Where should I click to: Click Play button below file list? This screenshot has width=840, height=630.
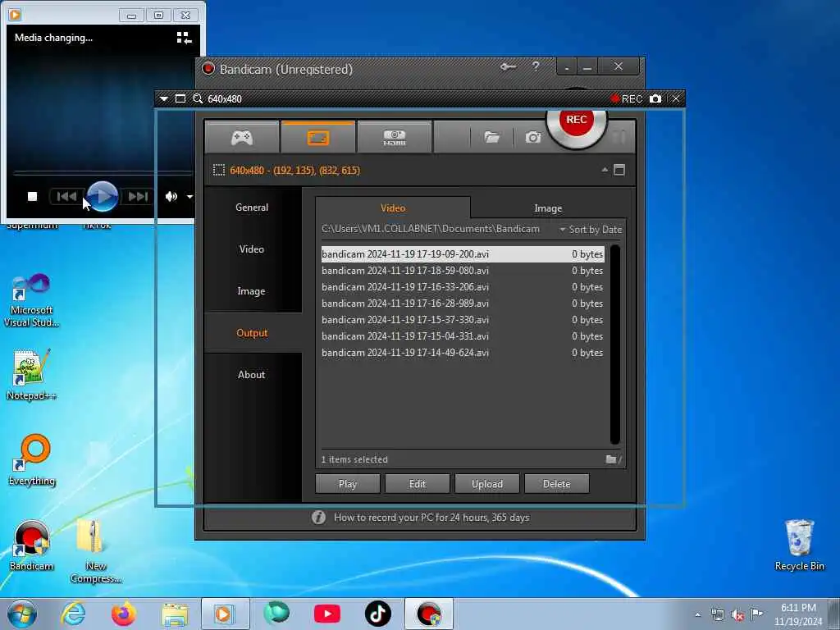coord(348,484)
